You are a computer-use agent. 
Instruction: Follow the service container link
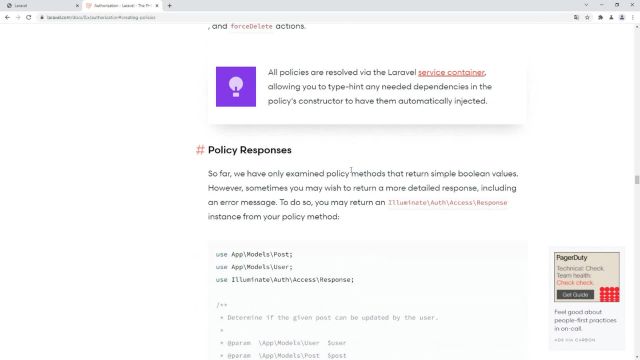click(x=451, y=73)
